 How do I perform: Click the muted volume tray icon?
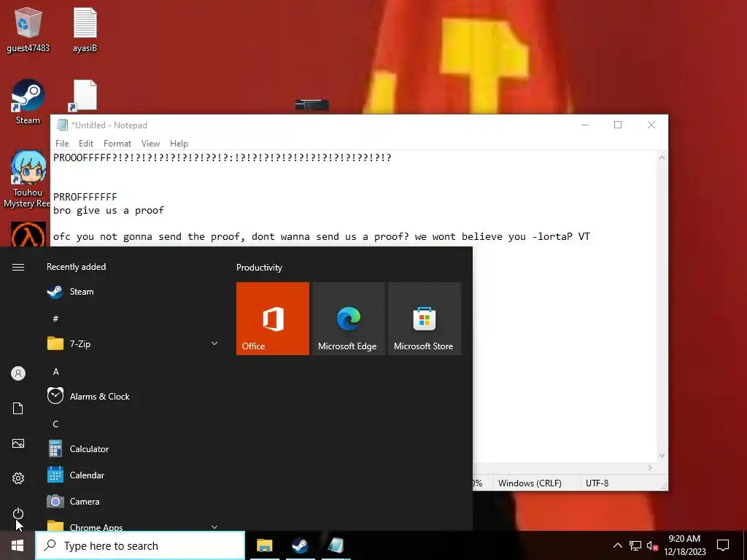pos(651,545)
